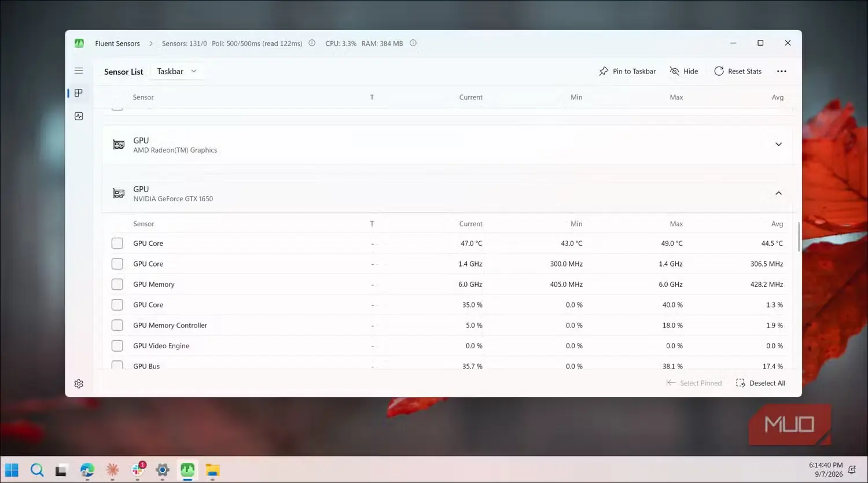This screenshot has width=868, height=483.
Task: Click Pin to Taskbar
Action: click(x=627, y=71)
